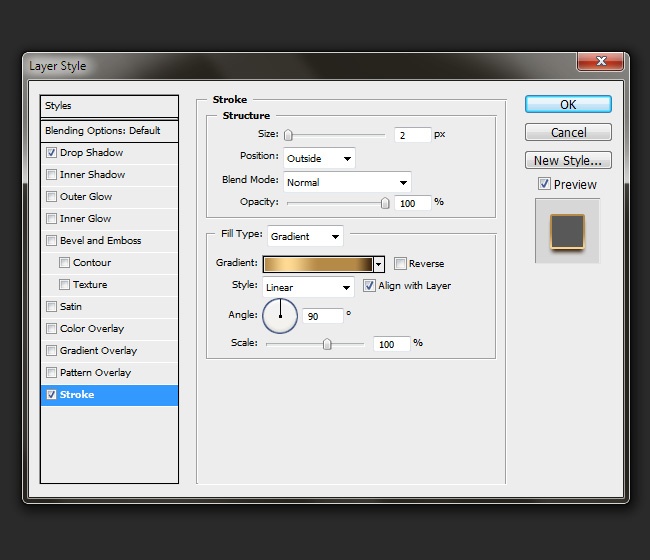The width and height of the screenshot is (650, 560).
Task: Click the Size value field
Action: 412,135
